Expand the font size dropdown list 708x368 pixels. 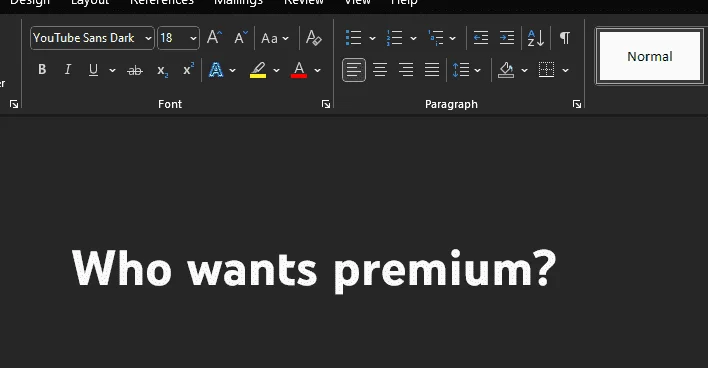(193, 38)
